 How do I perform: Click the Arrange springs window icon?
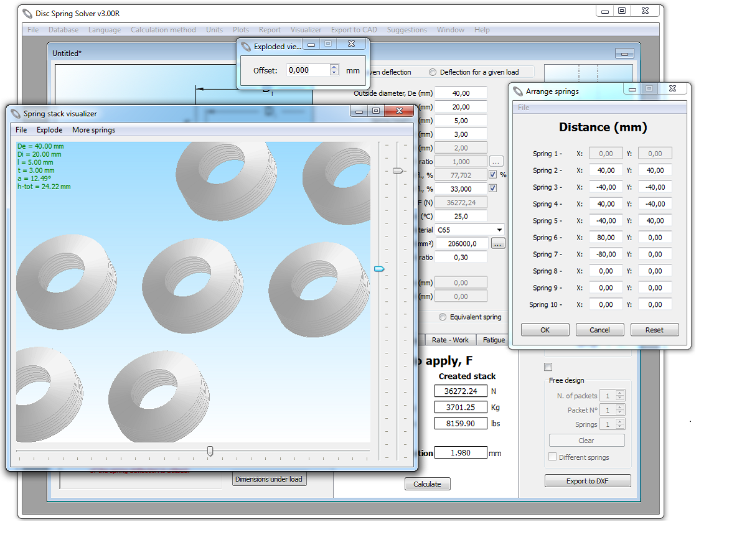point(518,91)
